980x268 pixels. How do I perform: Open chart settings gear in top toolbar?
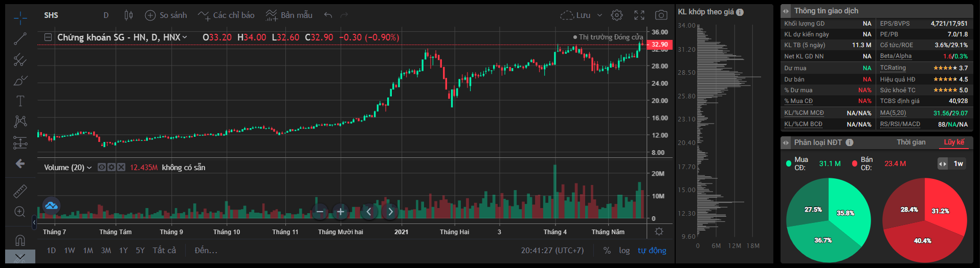(x=617, y=15)
